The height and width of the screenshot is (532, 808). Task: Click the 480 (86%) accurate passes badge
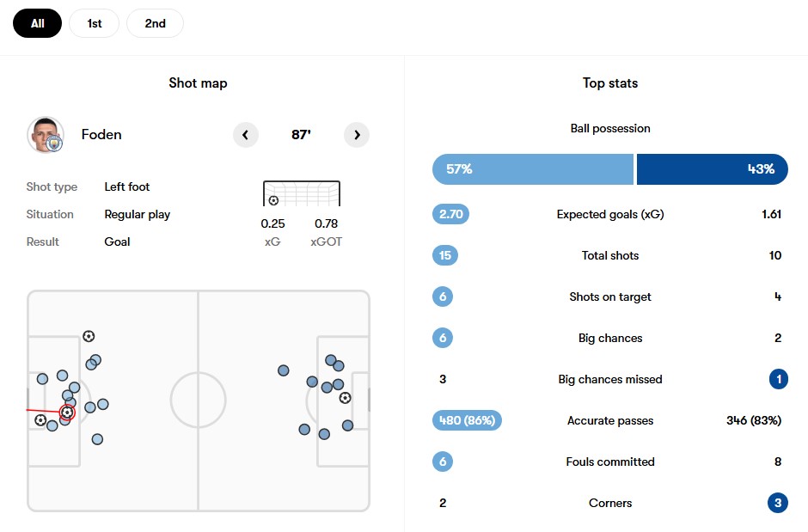[467, 420]
